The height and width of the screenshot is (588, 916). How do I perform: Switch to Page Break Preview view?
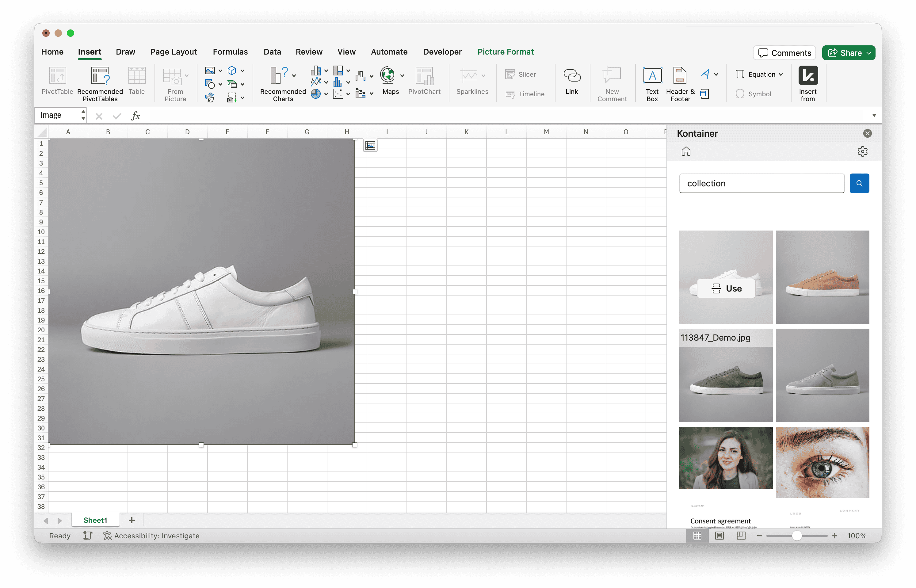pyautogui.click(x=741, y=536)
